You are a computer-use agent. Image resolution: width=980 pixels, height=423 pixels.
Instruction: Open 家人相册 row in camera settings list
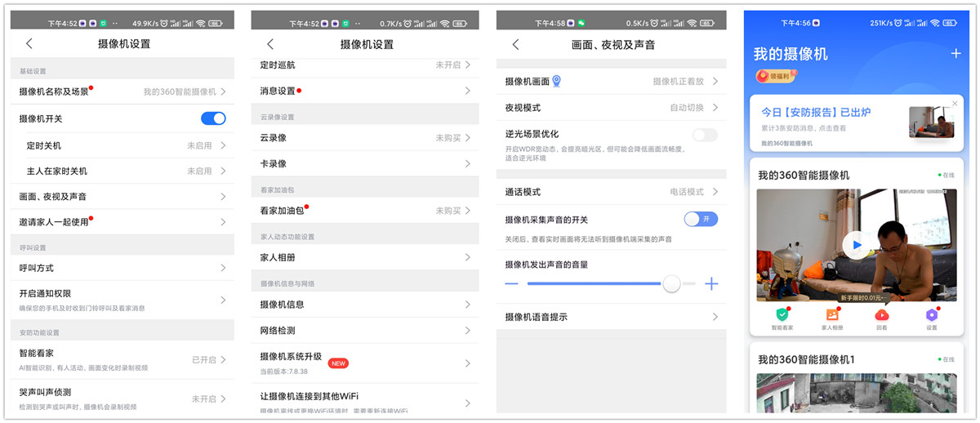click(365, 257)
